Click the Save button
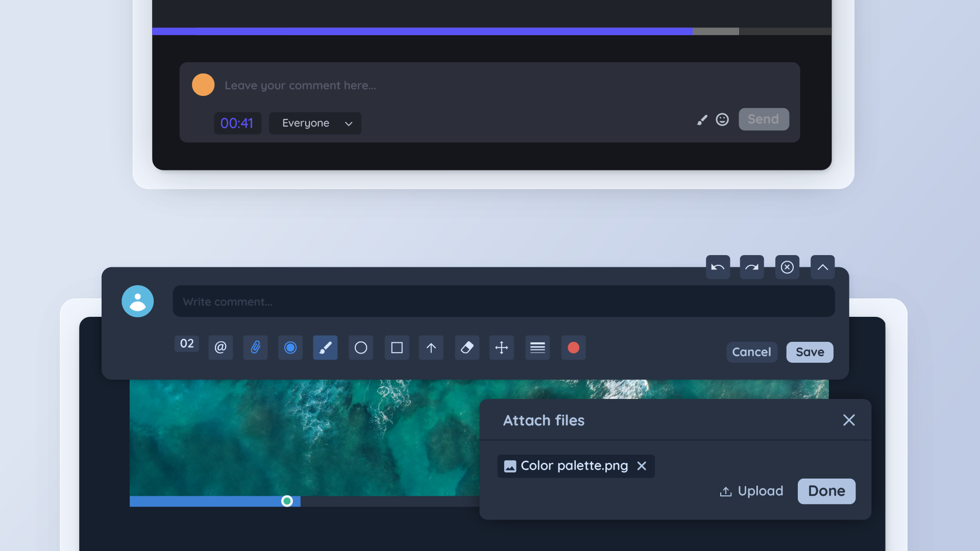980x551 pixels. [x=810, y=352]
